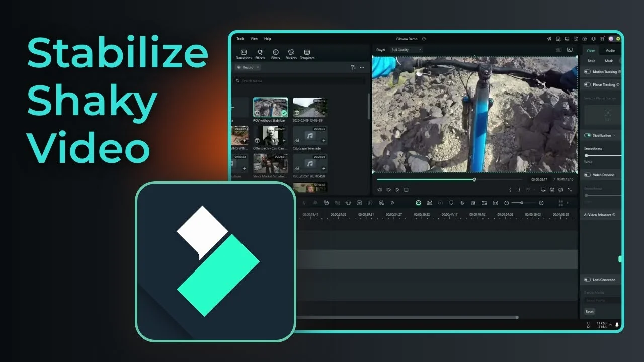The image size is (644, 362).
Task: Browse the Templates panel
Action: [307, 54]
